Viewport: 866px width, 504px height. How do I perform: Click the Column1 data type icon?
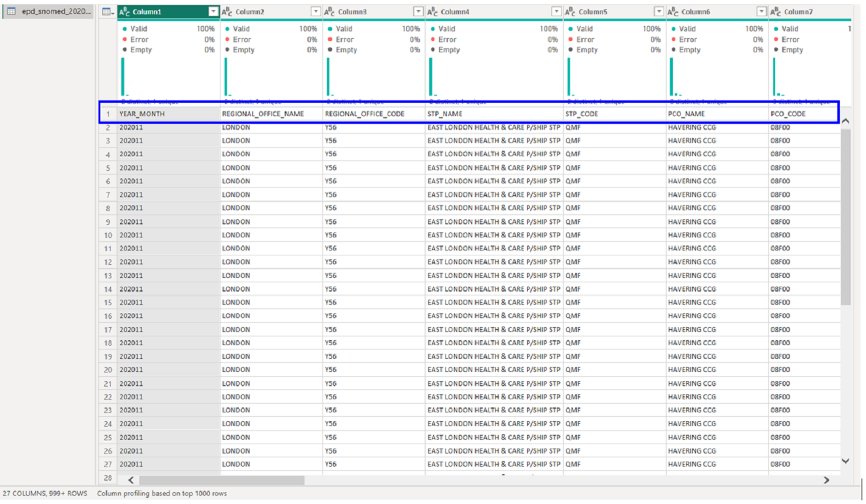pos(125,12)
